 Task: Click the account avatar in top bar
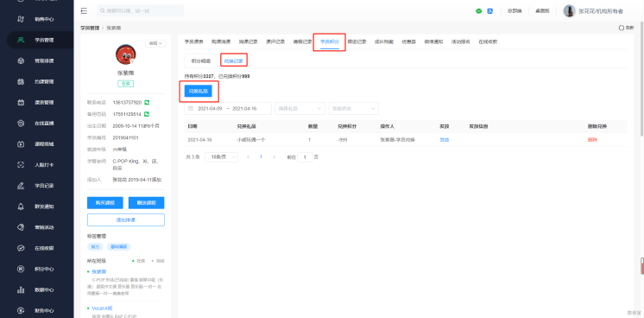[569, 11]
